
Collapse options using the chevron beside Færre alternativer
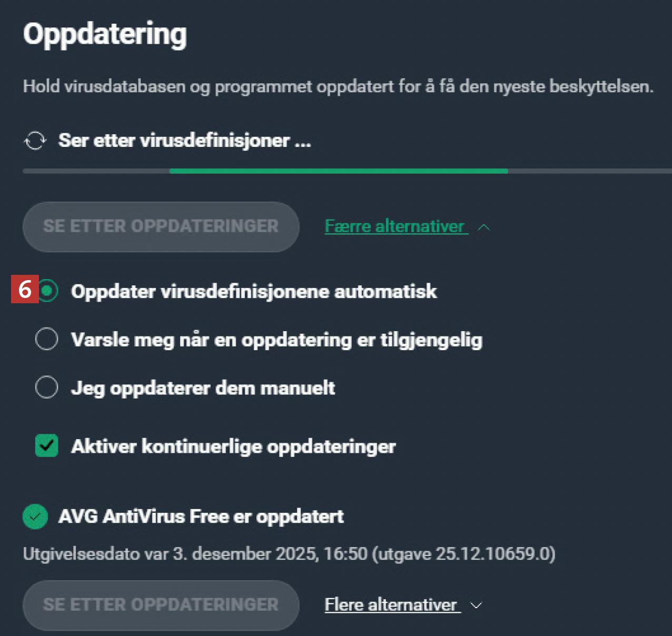pos(484,227)
